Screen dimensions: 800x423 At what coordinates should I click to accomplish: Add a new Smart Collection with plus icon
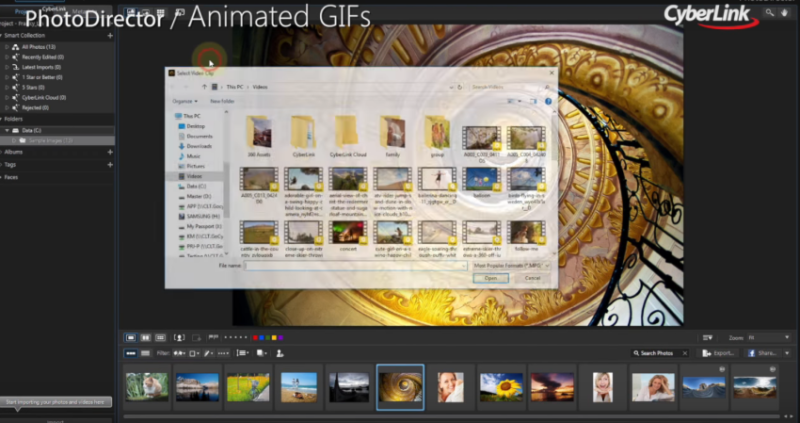point(110,36)
